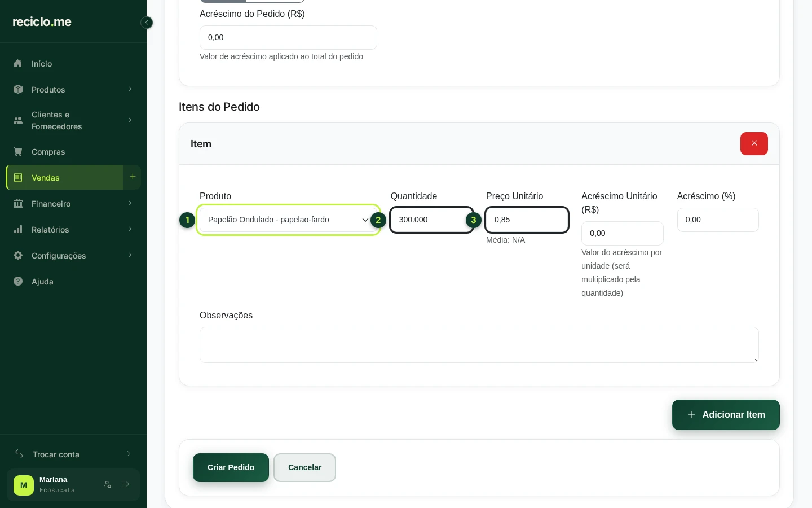
Task: Click the Adicionar Item button
Action: (x=726, y=415)
